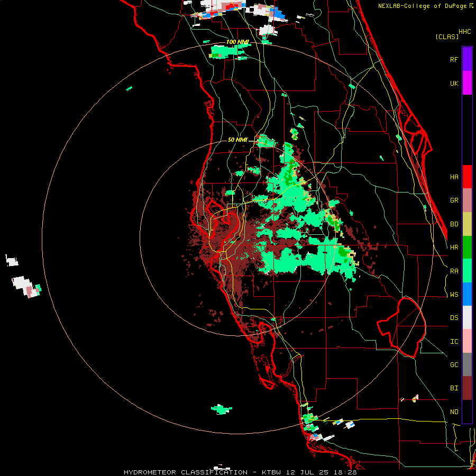
Task: Click the HA red legend swatch
Action: click(467, 177)
